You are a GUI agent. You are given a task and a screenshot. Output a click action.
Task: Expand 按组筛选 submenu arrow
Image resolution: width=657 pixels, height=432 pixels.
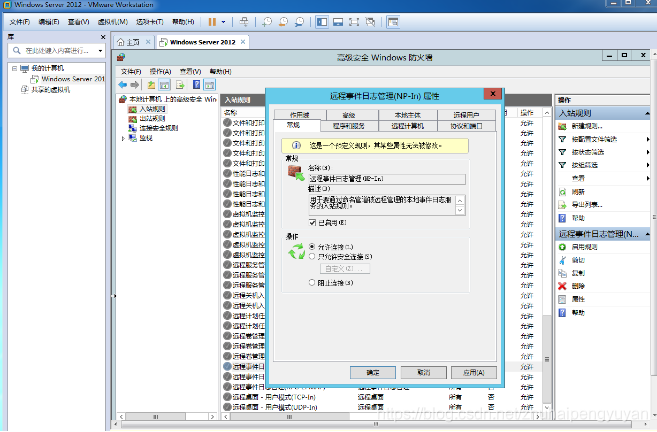(x=648, y=165)
